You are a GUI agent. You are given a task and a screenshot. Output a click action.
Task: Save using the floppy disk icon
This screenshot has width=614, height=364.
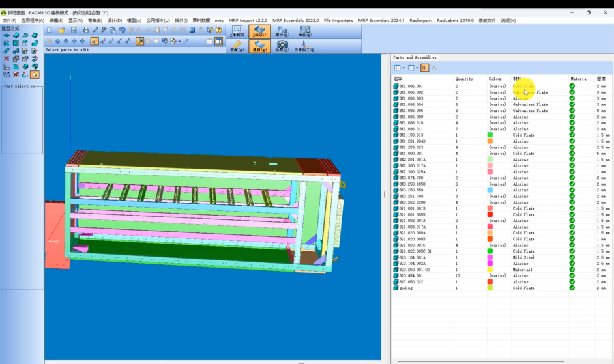point(74,30)
